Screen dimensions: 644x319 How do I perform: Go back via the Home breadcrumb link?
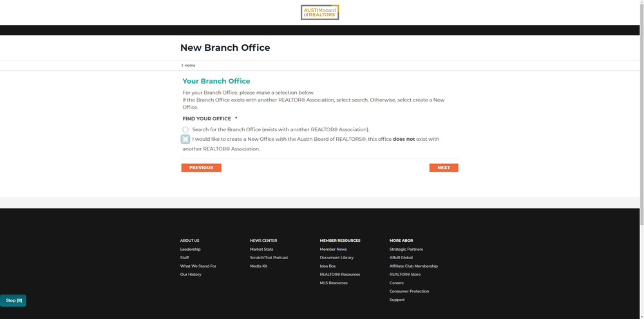pyautogui.click(x=189, y=65)
